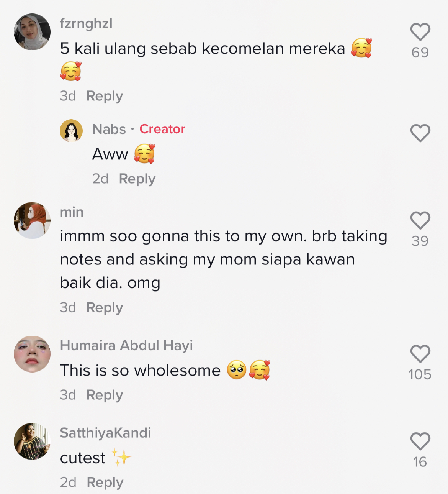Like fzrnghzl's comment with the heart
The image size is (448, 494).
420,32
